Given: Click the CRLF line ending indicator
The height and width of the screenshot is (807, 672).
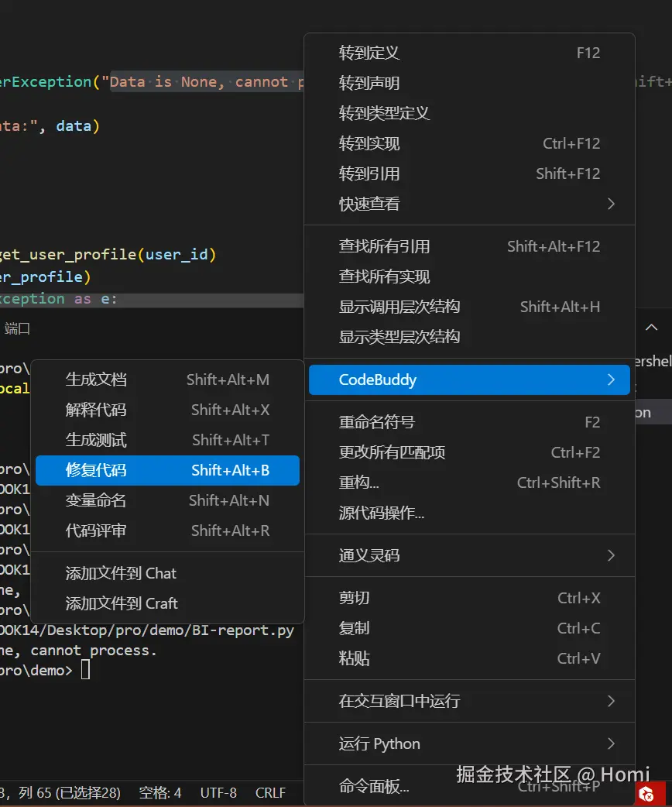Looking at the screenshot, I should click(x=270, y=793).
